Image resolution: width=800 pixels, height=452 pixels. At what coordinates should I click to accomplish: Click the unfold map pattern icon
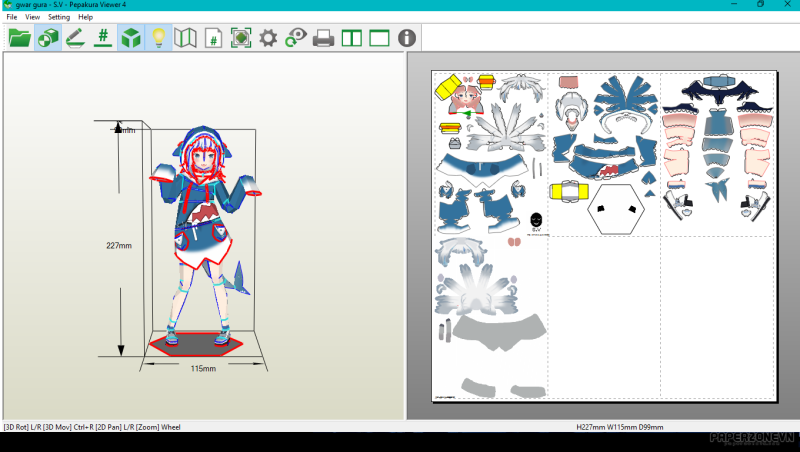click(x=185, y=38)
